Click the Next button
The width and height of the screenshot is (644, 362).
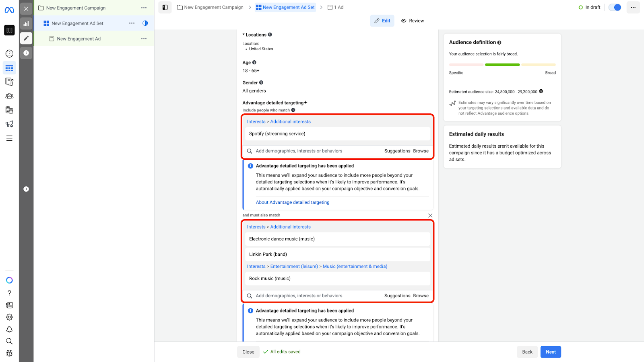point(551,352)
